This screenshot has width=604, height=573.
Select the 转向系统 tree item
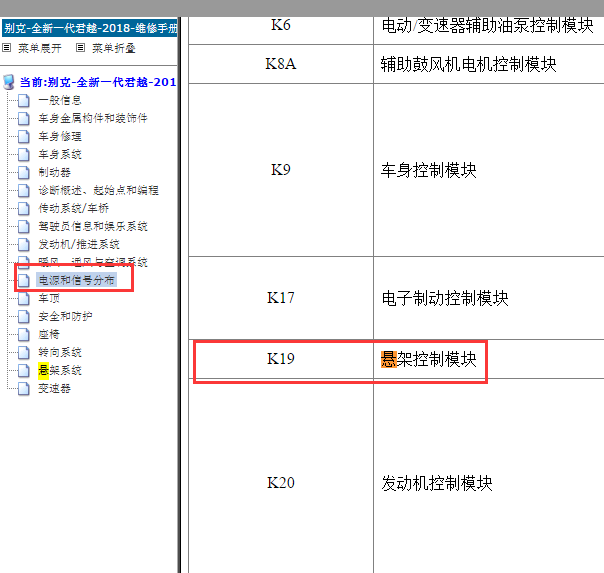[60, 352]
